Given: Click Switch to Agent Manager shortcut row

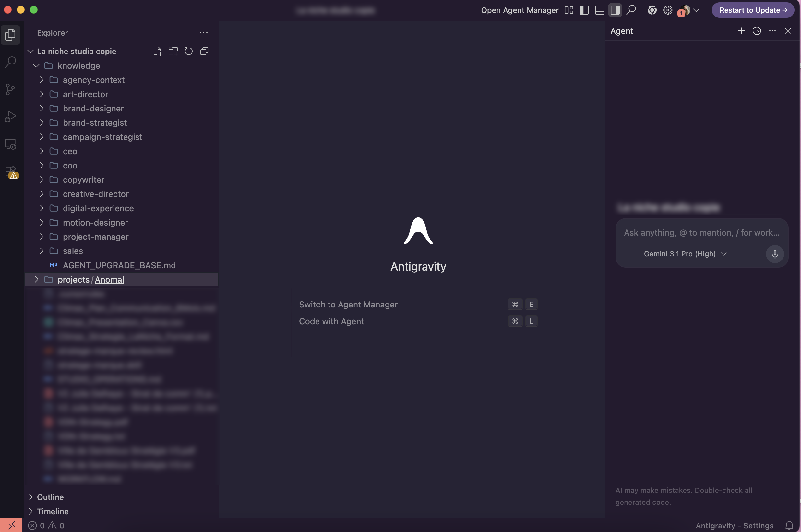Looking at the screenshot, I should pyautogui.click(x=418, y=304).
